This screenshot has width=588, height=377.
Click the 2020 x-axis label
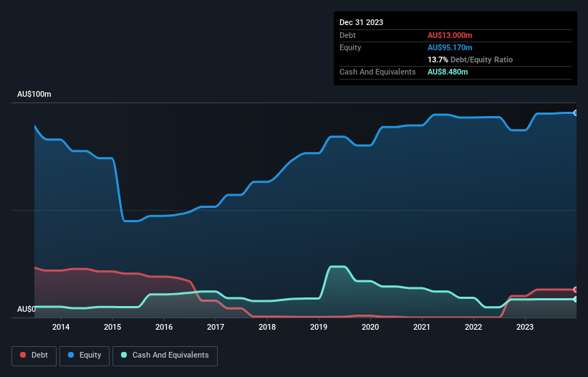point(370,327)
